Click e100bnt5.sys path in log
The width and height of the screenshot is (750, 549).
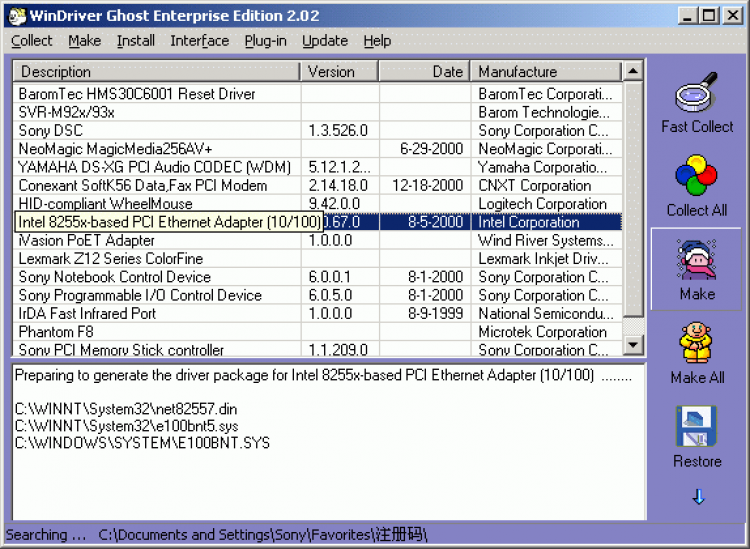point(126,426)
